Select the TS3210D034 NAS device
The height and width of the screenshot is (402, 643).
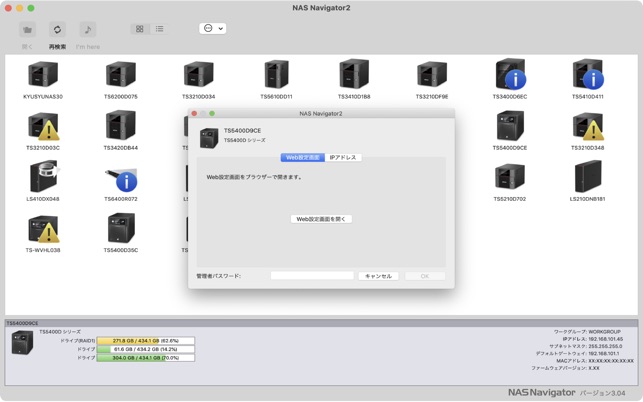point(198,80)
